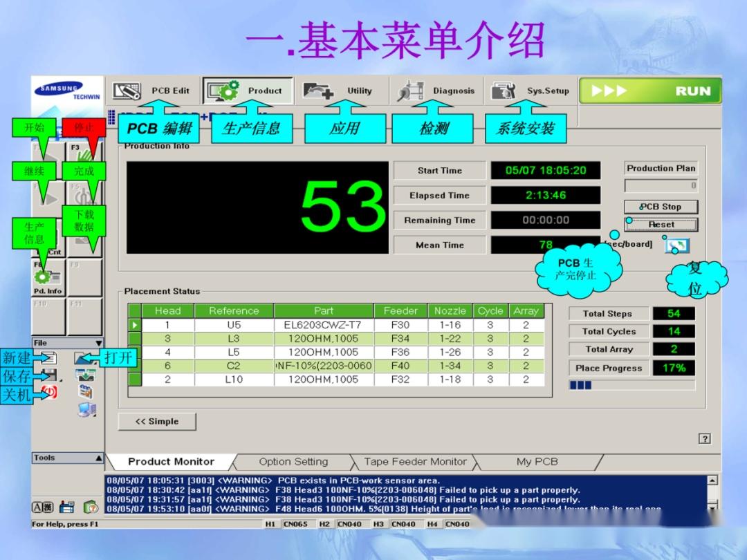Select reference L10 cell
The height and width of the screenshot is (560, 747).
pos(234,380)
